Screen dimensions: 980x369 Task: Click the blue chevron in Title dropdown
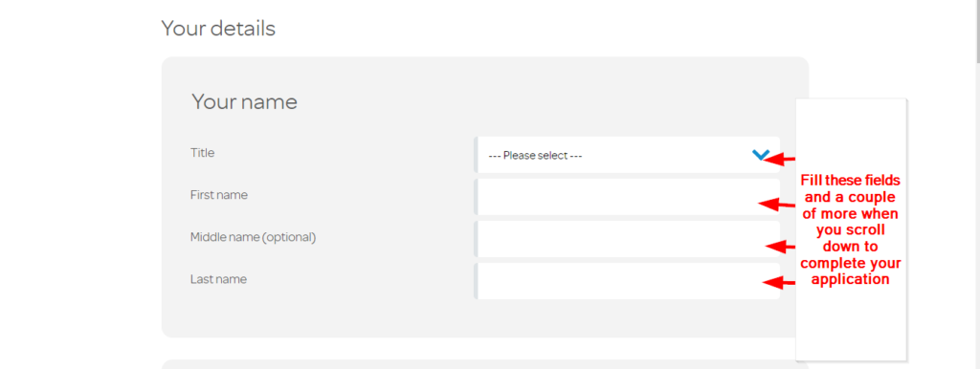click(x=760, y=155)
